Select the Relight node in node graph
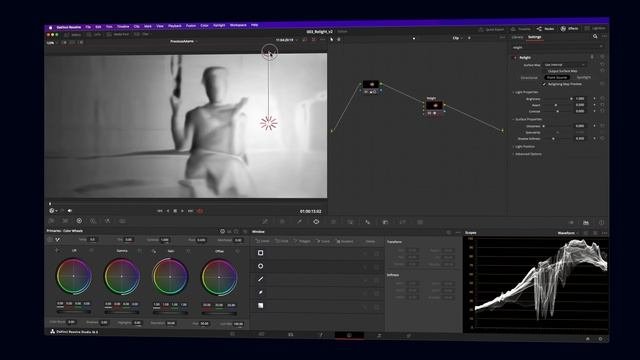The height and width of the screenshot is (360, 640). coord(434,105)
